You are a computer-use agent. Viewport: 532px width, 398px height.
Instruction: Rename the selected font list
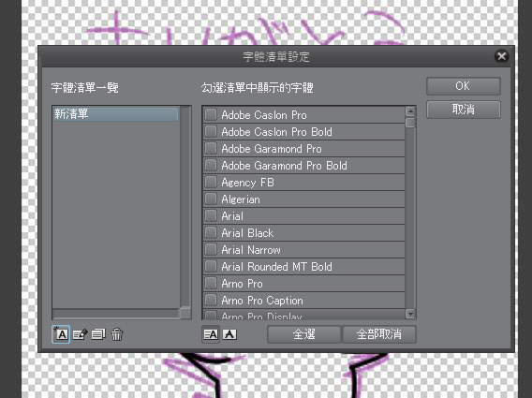click(80, 334)
